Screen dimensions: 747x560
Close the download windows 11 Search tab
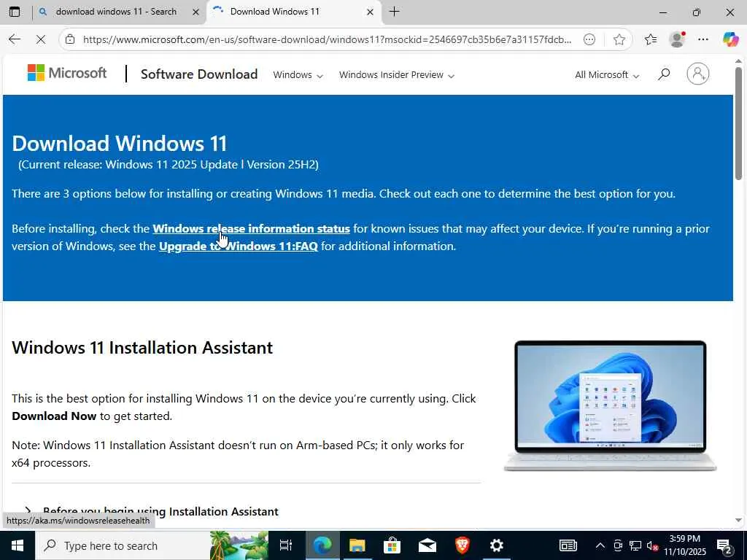point(196,12)
